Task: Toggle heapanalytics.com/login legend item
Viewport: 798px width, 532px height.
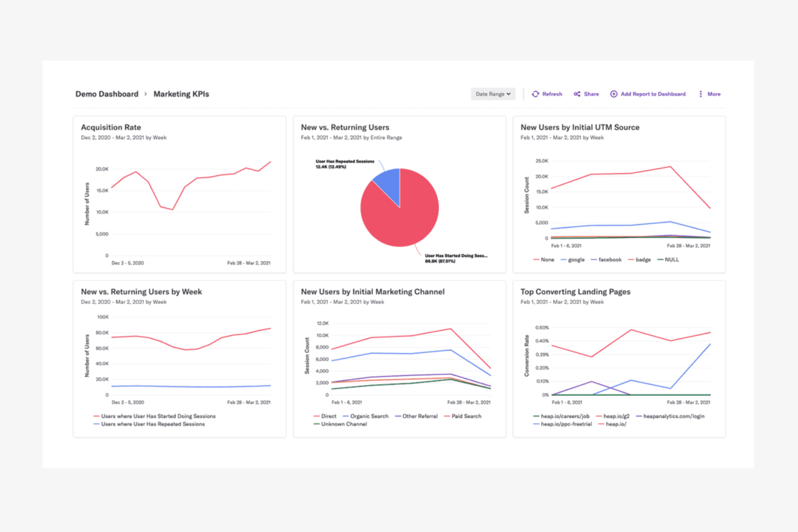Action: (670, 416)
